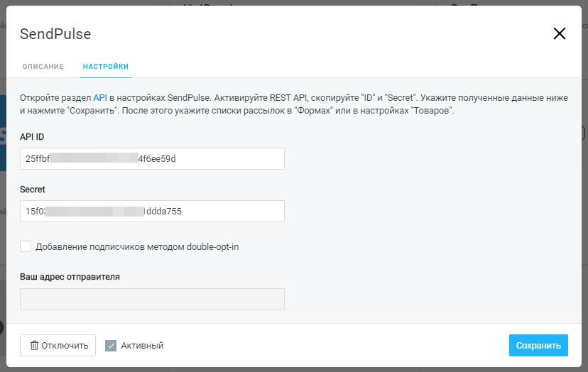Click the SendPulse dialog title
The width and height of the screenshot is (588, 372).
[55, 34]
